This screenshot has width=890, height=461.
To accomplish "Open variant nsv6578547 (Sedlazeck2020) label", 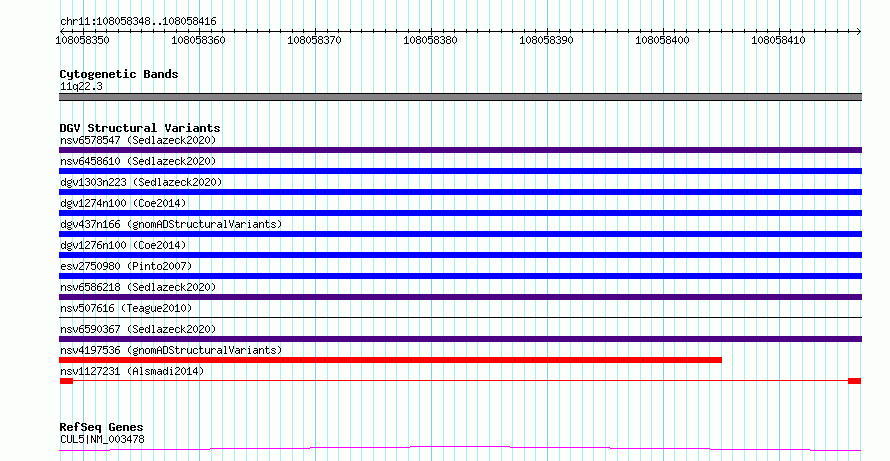I will pos(138,140).
